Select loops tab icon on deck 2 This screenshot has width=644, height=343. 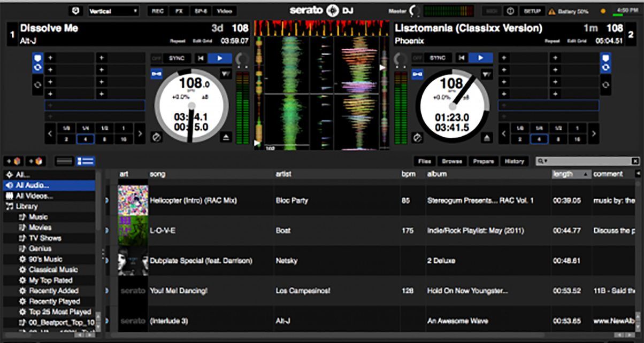[x=605, y=84]
